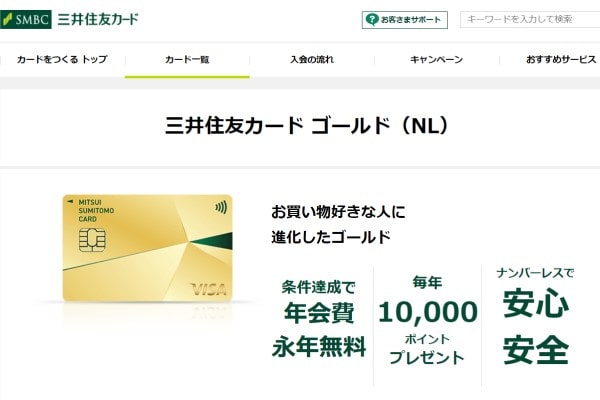Click the MITSUI SUMITOMO CARD text on card
600x400 pixels.
click(96, 211)
